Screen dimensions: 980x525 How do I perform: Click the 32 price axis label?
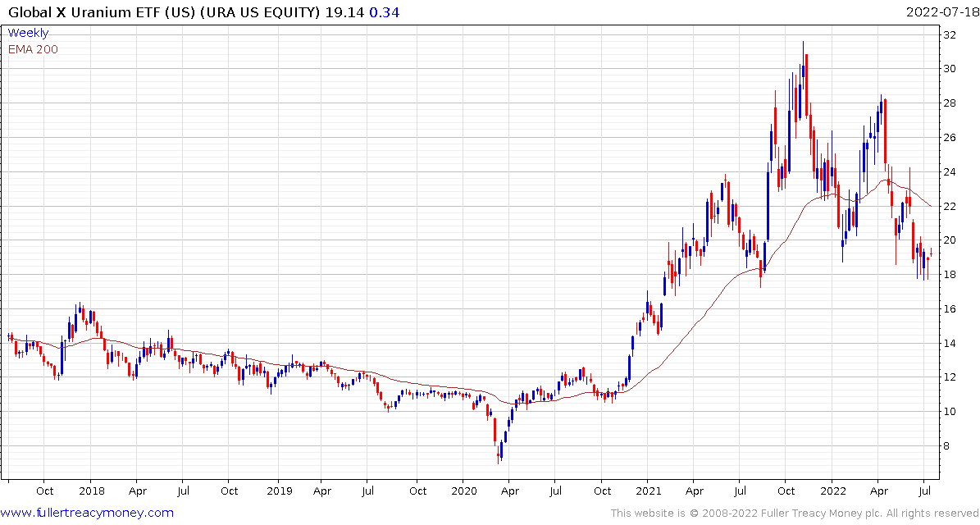pyautogui.click(x=950, y=35)
